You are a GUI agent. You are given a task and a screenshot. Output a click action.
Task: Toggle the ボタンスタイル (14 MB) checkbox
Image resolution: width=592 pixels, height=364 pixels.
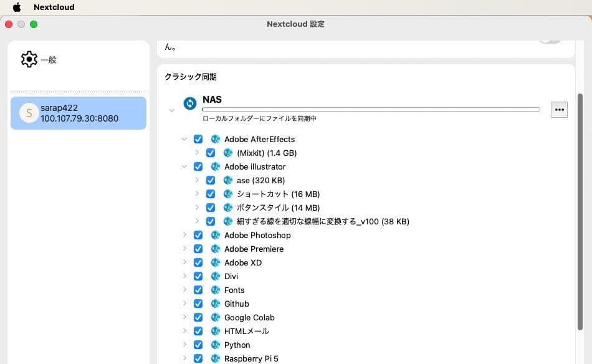click(210, 208)
